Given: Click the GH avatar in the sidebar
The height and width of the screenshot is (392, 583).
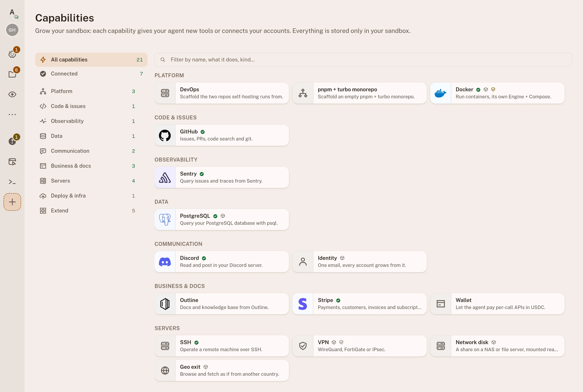Looking at the screenshot, I should [12, 30].
